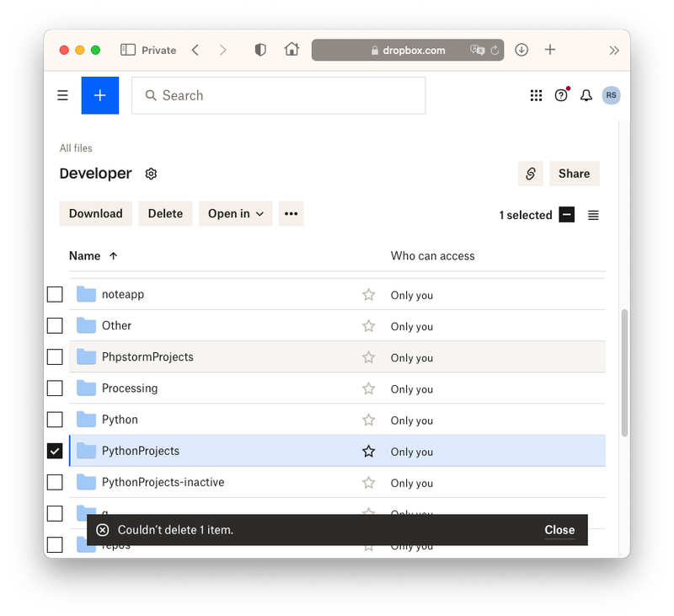
Task: Close the Couldn't delete notification
Action: tap(559, 530)
